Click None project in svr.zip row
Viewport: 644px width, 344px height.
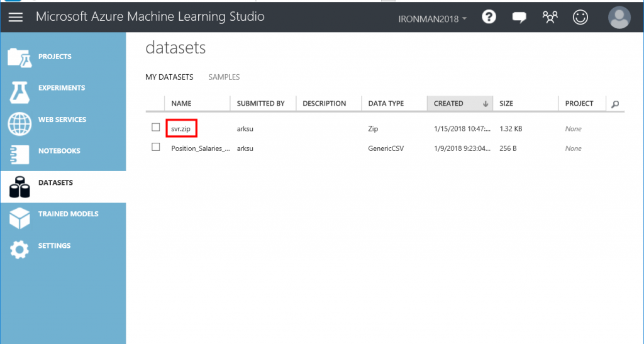[x=573, y=129]
